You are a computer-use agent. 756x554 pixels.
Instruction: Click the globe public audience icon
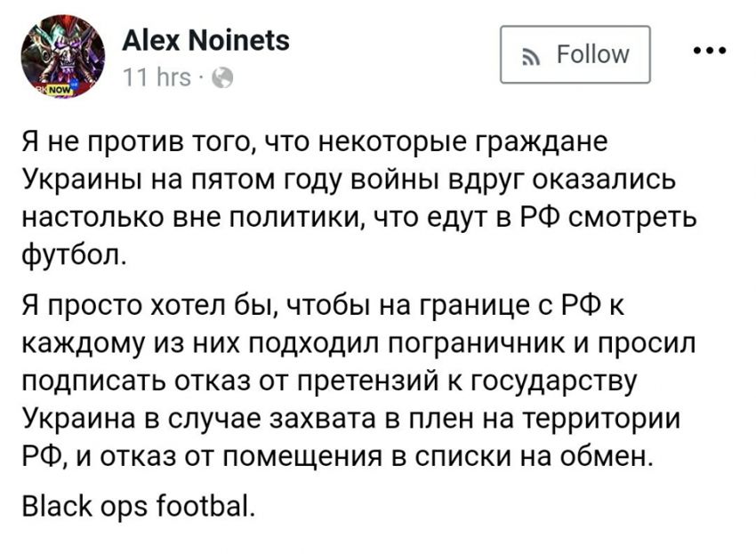[222, 77]
